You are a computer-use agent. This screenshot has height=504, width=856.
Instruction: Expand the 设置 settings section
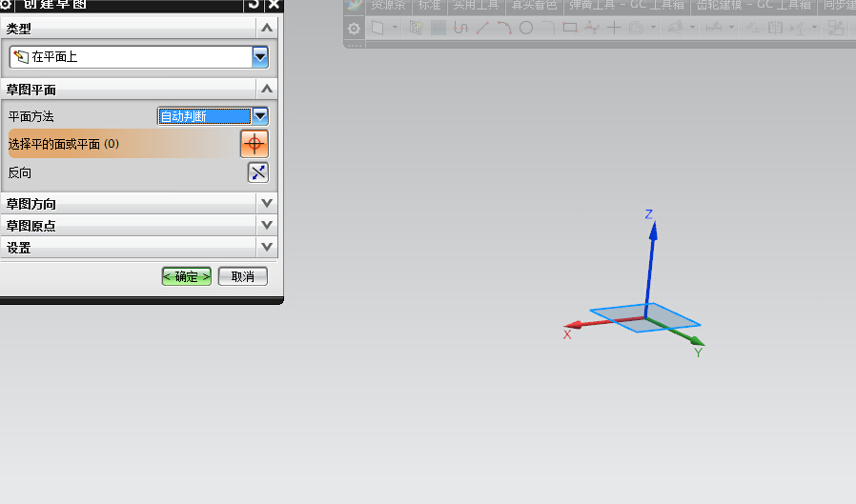266,248
